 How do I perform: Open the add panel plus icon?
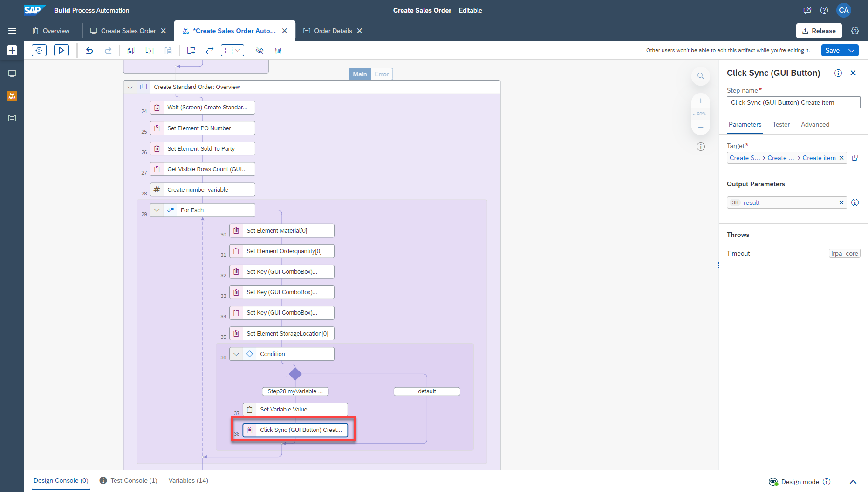12,50
